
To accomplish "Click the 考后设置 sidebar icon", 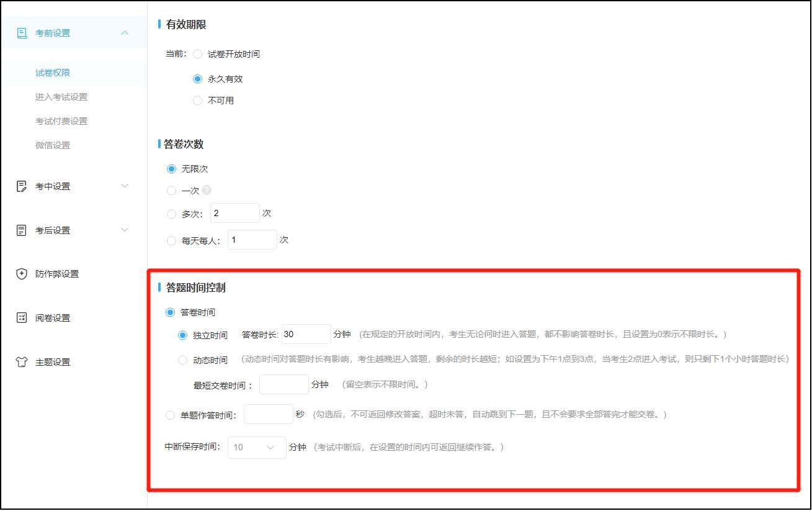I will (22, 230).
